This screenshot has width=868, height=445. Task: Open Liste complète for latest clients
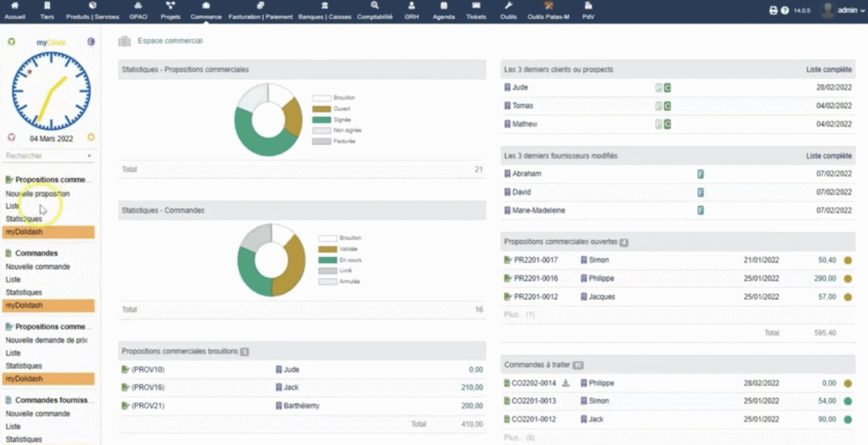pos(828,70)
